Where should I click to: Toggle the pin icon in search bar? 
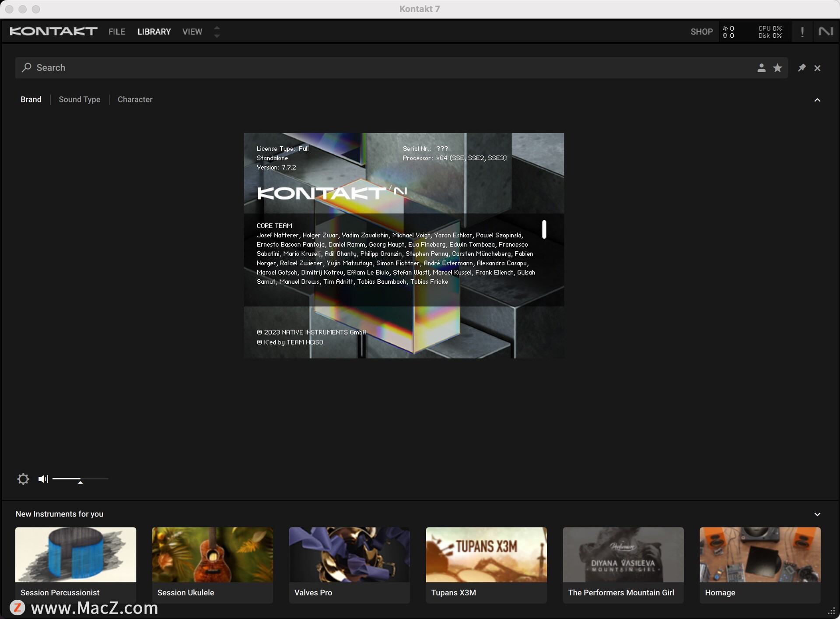click(x=801, y=67)
